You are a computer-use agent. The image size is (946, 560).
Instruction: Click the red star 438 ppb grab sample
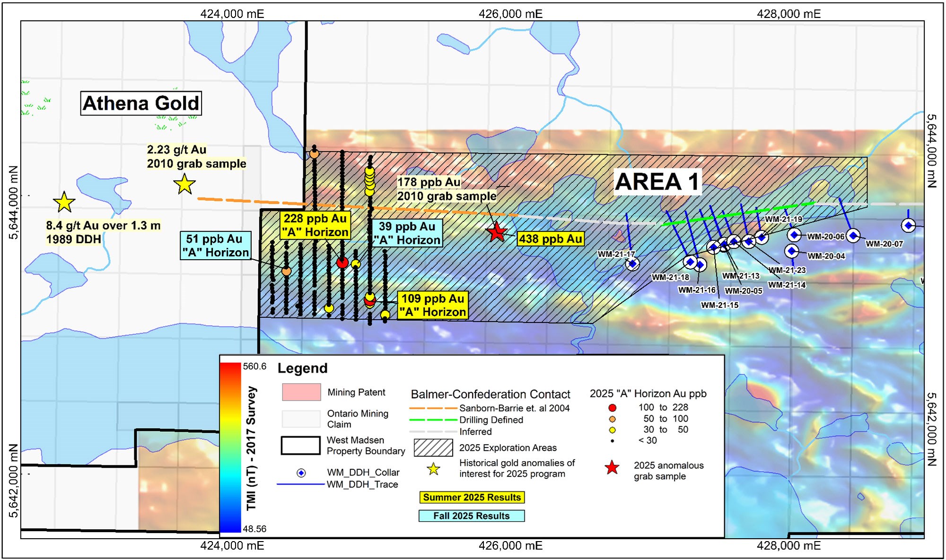pos(496,232)
